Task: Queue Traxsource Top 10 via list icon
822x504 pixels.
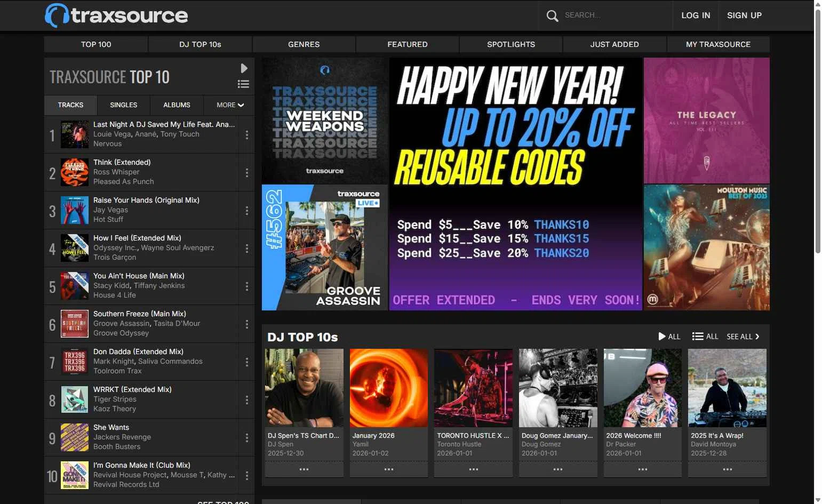Action: tap(243, 84)
